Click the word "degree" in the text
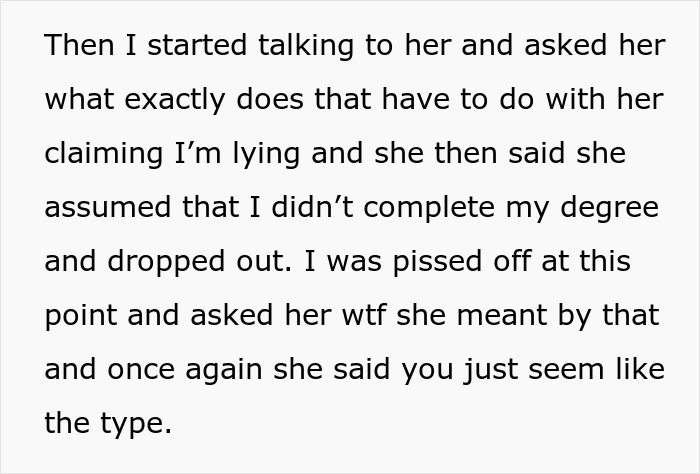This screenshot has width=700, height=474. pos(609,208)
